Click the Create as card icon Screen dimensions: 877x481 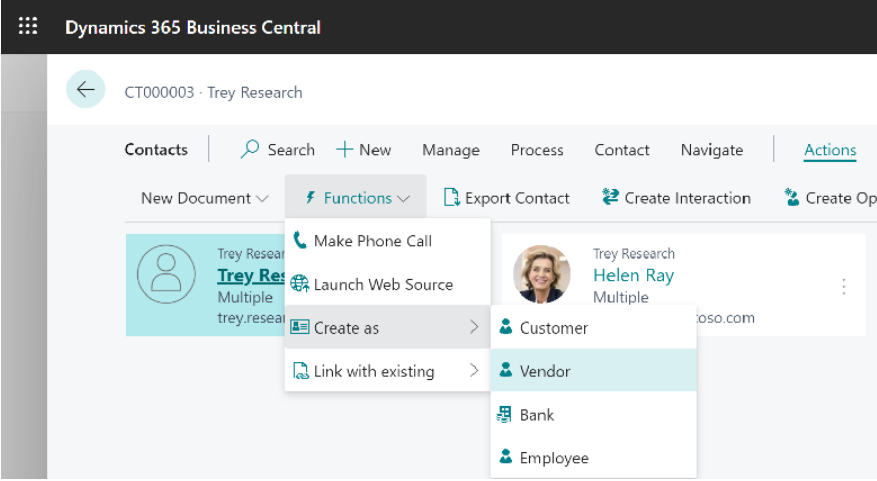point(300,327)
